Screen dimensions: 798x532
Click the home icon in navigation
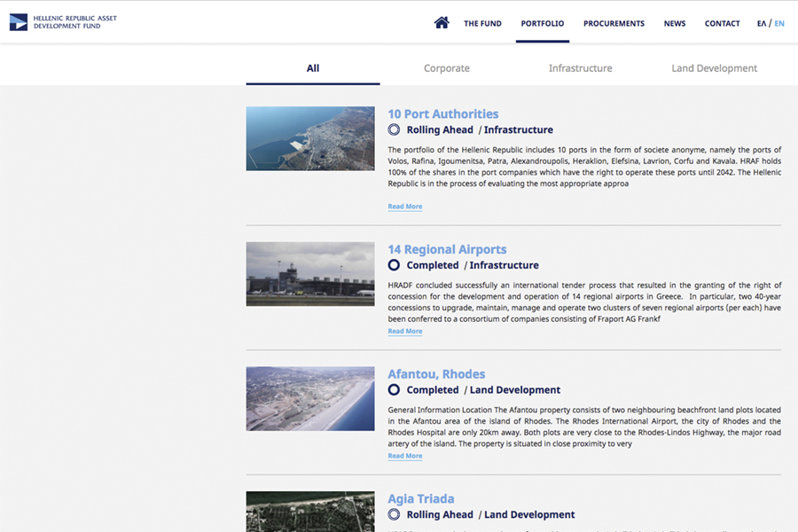tap(442, 23)
